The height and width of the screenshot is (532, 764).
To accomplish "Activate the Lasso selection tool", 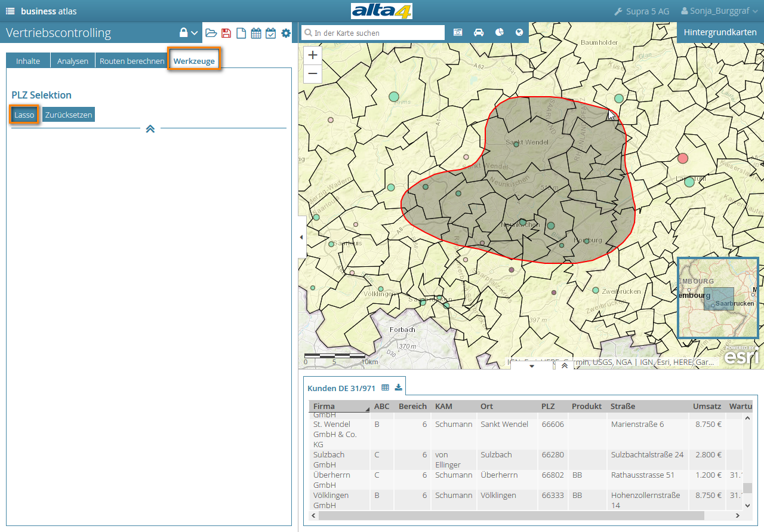I will [24, 115].
